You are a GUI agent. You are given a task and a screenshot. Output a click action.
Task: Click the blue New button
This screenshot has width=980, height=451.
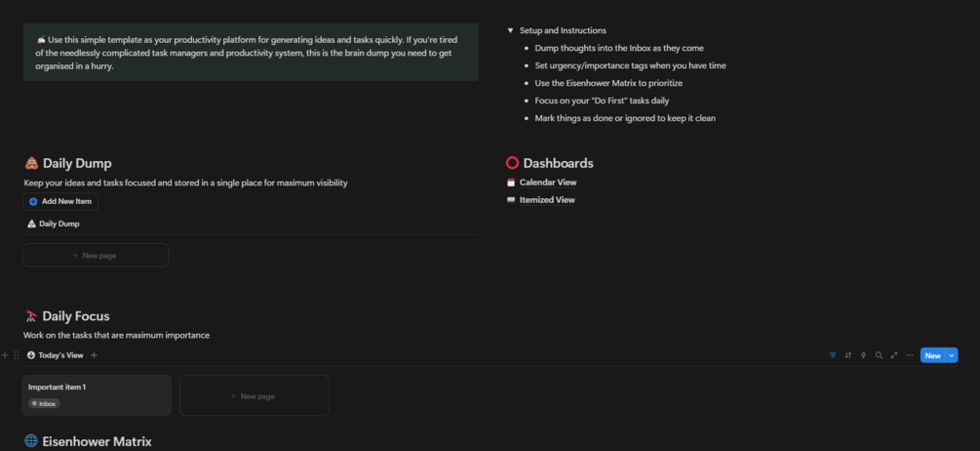(932, 355)
